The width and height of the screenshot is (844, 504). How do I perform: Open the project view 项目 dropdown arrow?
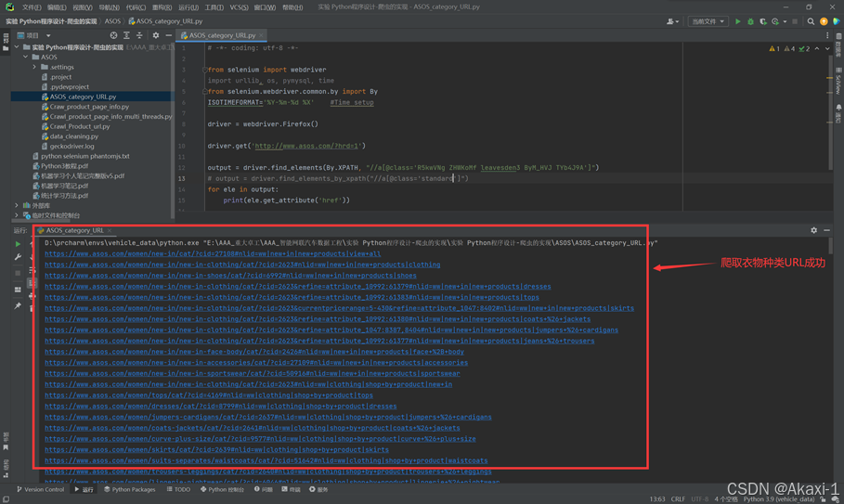48,35
